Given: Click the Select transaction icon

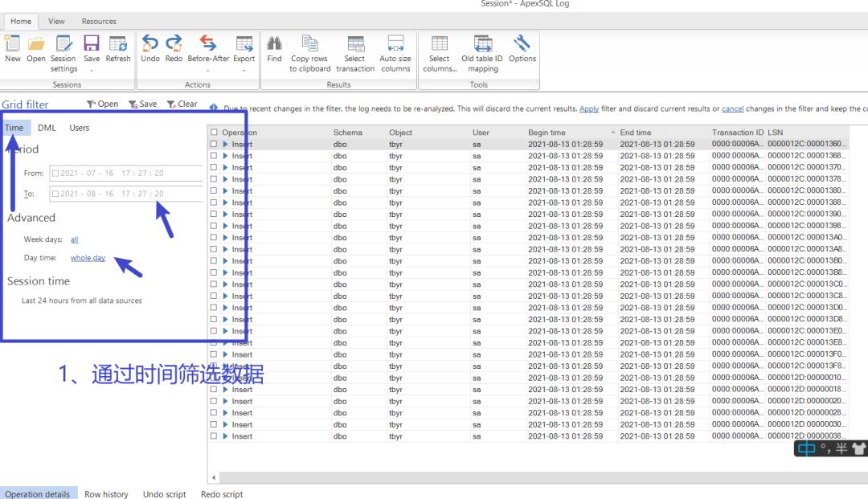Looking at the screenshot, I should [355, 46].
